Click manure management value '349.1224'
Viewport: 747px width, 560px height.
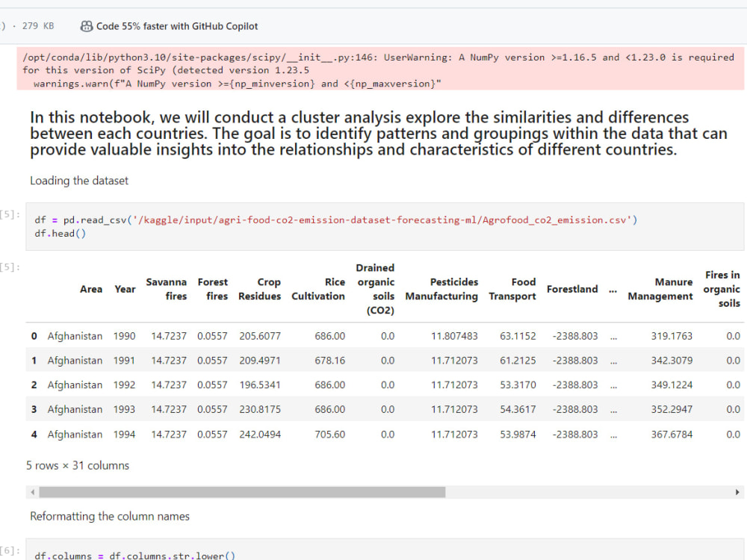pos(672,385)
